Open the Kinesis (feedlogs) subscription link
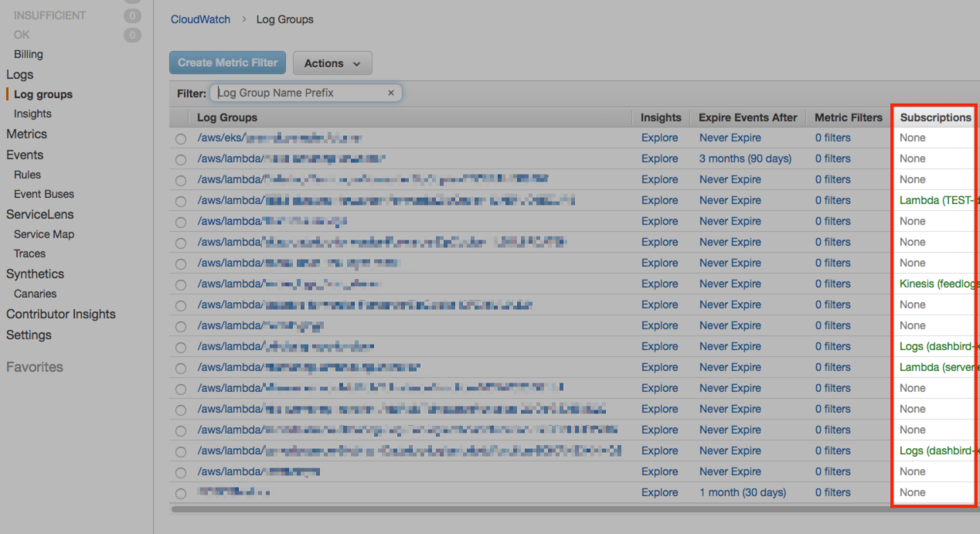The image size is (980, 534). pos(937,284)
